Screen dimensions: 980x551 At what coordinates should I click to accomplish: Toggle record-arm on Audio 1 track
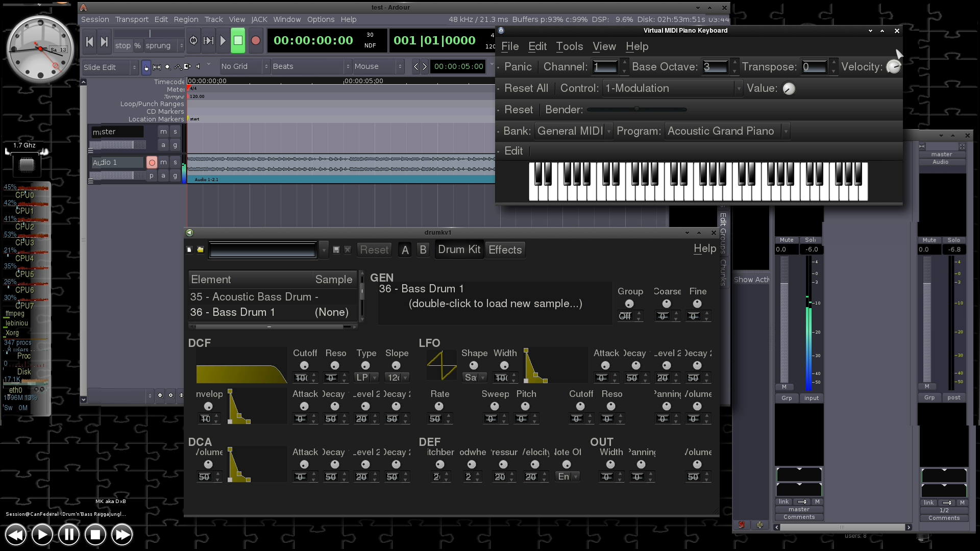(x=152, y=162)
